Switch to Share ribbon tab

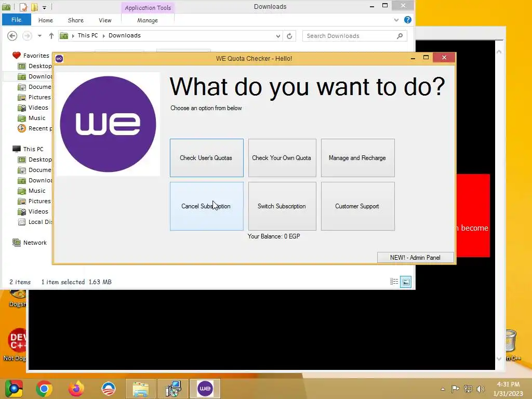[76, 20]
